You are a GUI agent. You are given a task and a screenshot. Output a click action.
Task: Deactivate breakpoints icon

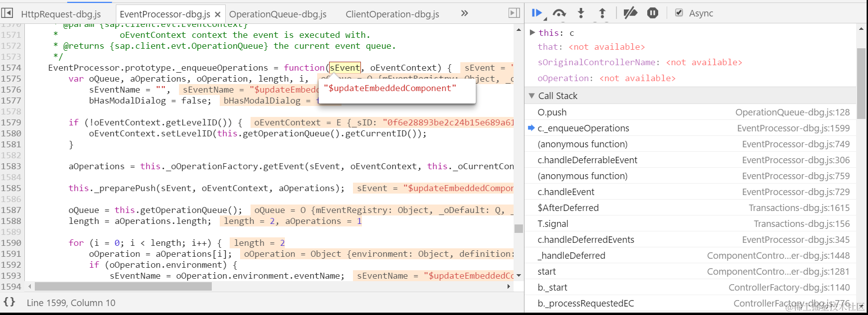pos(630,13)
